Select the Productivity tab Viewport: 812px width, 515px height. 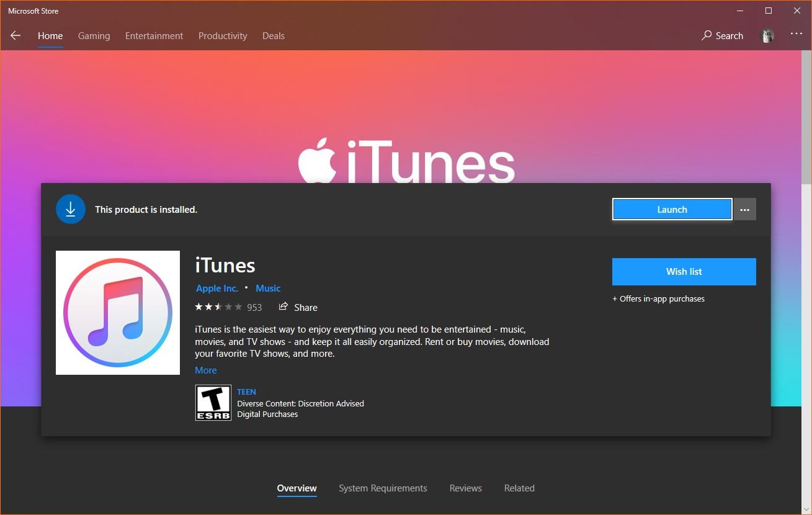(x=223, y=36)
